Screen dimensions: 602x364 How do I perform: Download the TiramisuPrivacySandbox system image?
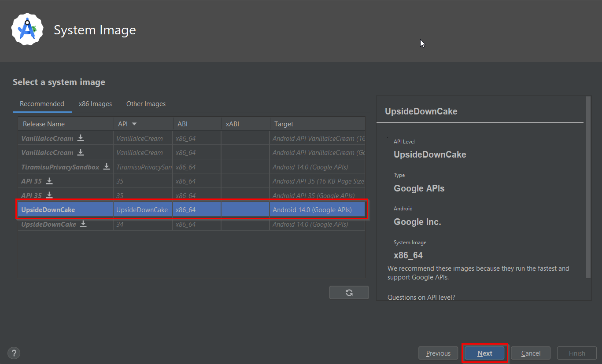click(x=107, y=167)
